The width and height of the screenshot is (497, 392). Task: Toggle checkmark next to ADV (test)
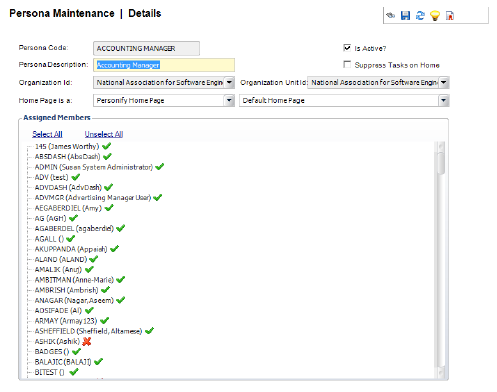coord(76,177)
